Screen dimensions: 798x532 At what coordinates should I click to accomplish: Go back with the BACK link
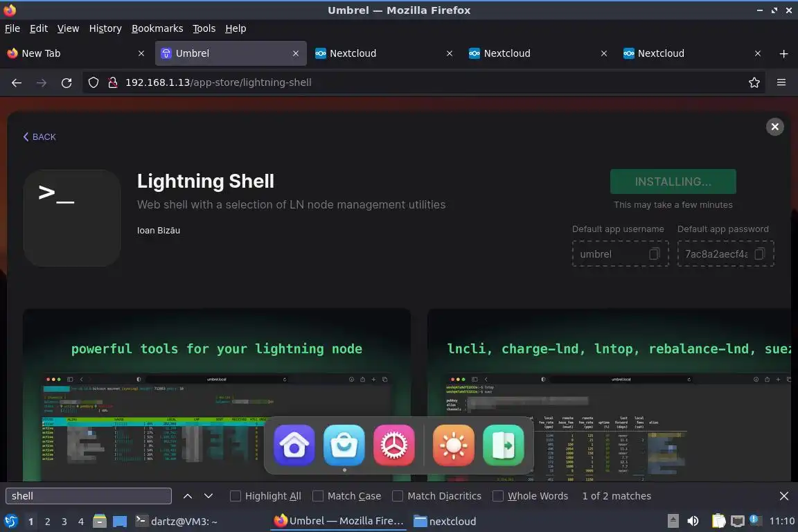pyautogui.click(x=39, y=137)
